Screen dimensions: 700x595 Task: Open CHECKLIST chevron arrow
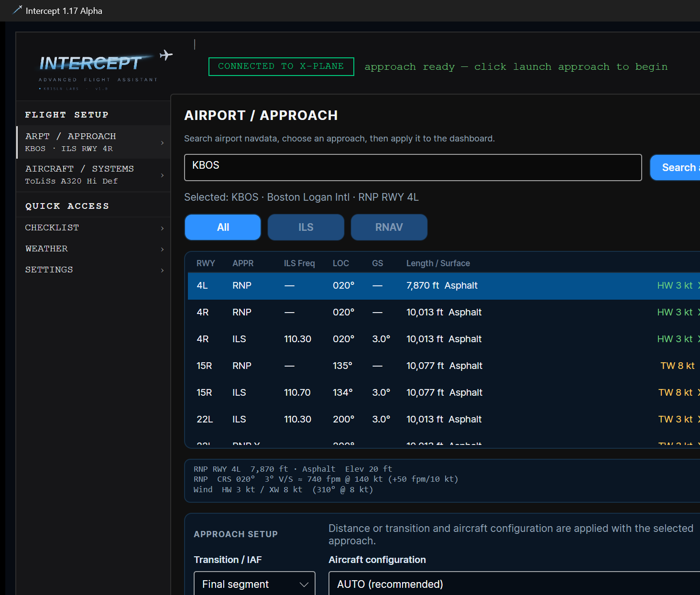[x=163, y=228]
